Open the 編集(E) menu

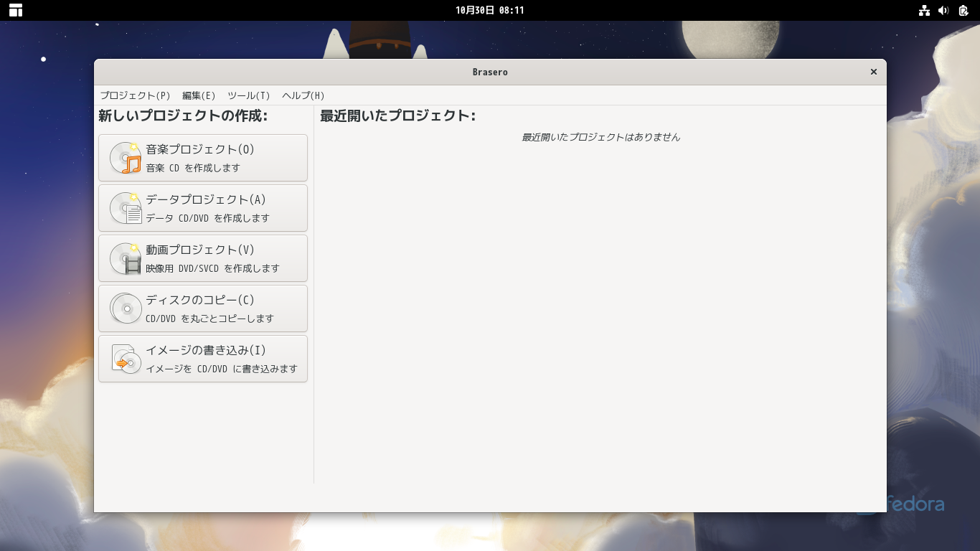tap(199, 95)
